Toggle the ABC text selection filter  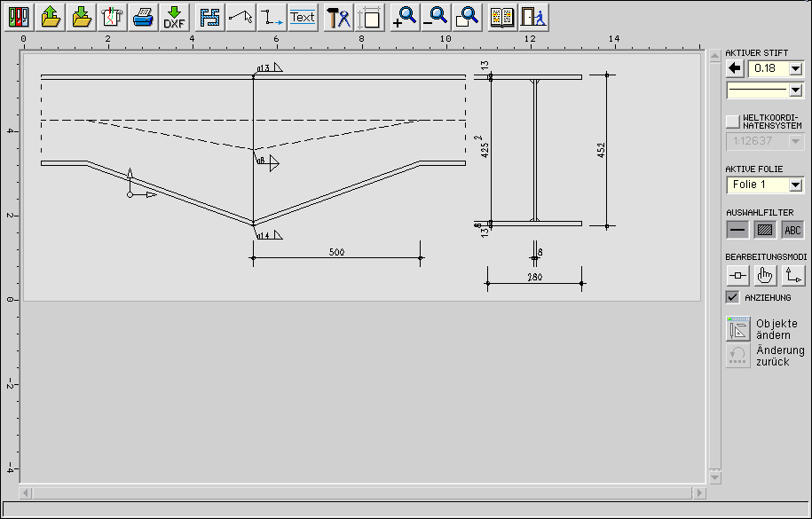click(x=792, y=230)
